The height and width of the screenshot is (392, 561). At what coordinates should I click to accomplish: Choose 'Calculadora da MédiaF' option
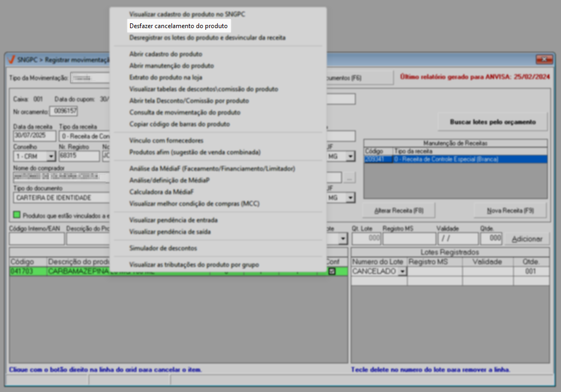(x=161, y=192)
